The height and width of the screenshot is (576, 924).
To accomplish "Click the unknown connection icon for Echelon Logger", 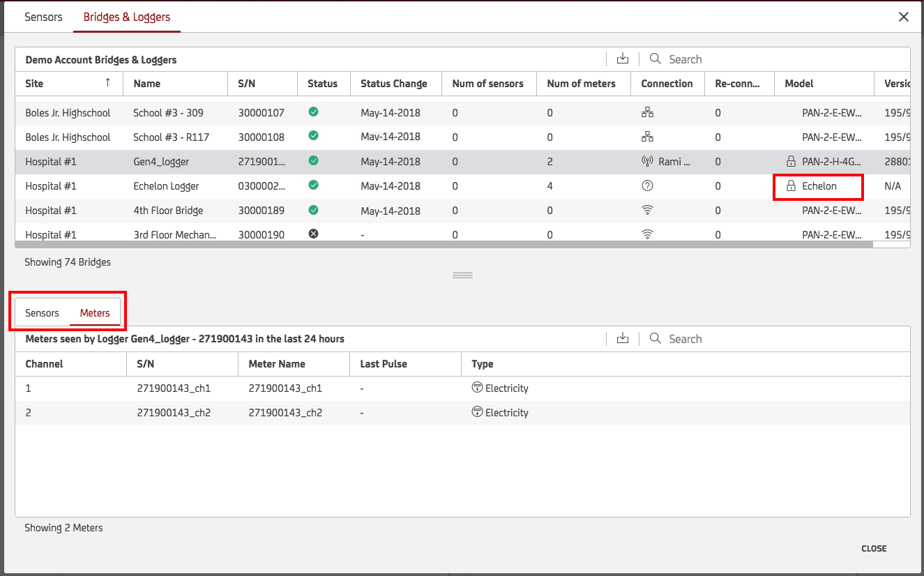I will click(647, 185).
